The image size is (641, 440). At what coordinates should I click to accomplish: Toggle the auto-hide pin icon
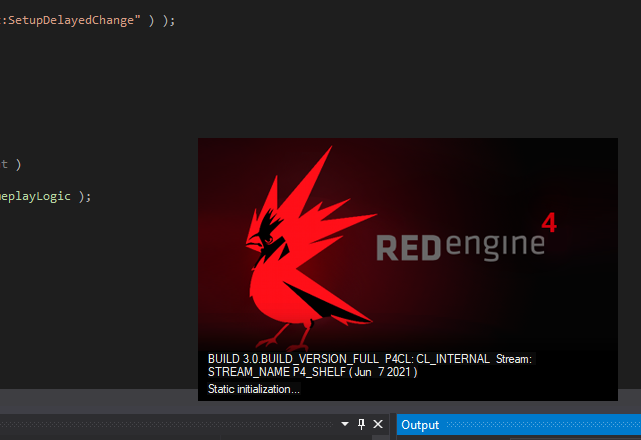[x=361, y=424]
